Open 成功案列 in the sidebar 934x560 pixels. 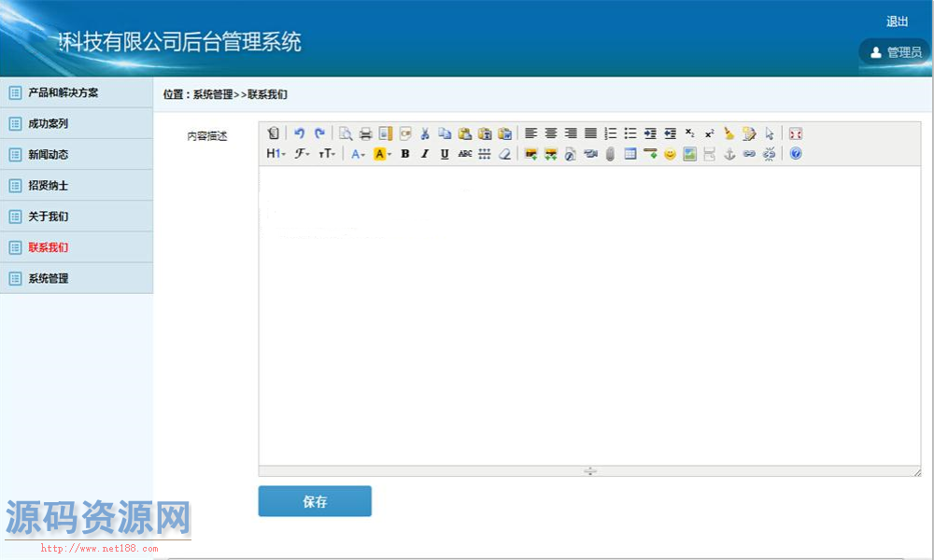point(77,123)
